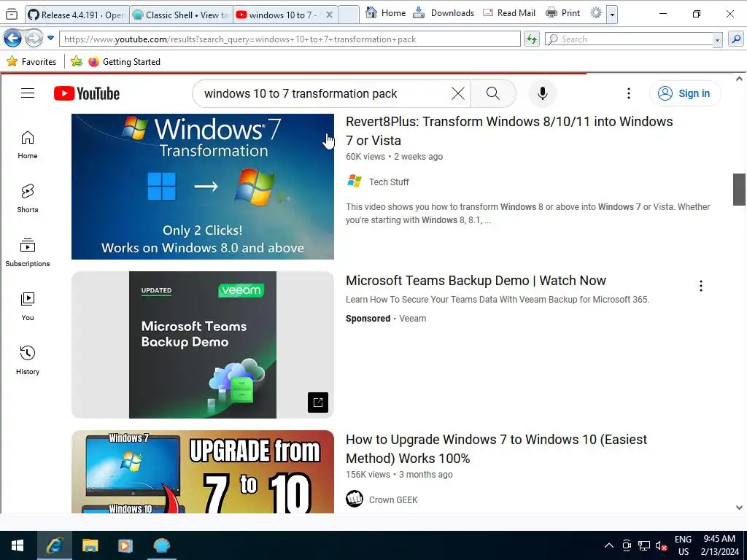Open How to Upgrade Windows 7 title
The height and width of the screenshot is (560, 747).
point(496,449)
